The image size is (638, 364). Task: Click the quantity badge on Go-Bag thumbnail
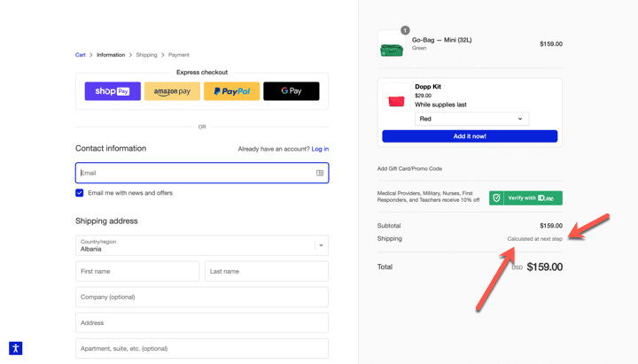pyautogui.click(x=405, y=30)
